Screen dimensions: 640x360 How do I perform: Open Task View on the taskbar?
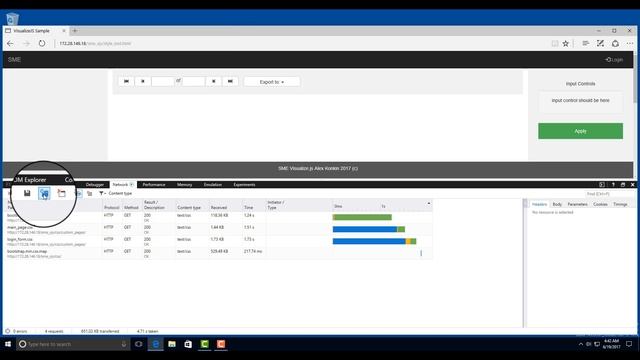pos(138,344)
